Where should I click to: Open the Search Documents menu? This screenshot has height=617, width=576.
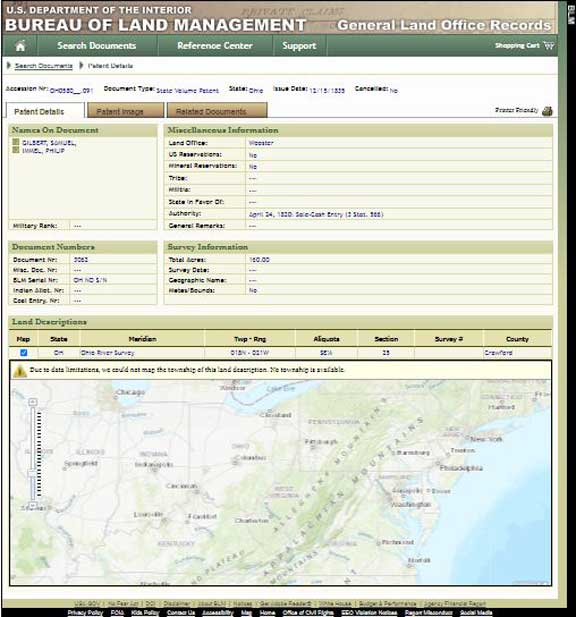point(97,46)
